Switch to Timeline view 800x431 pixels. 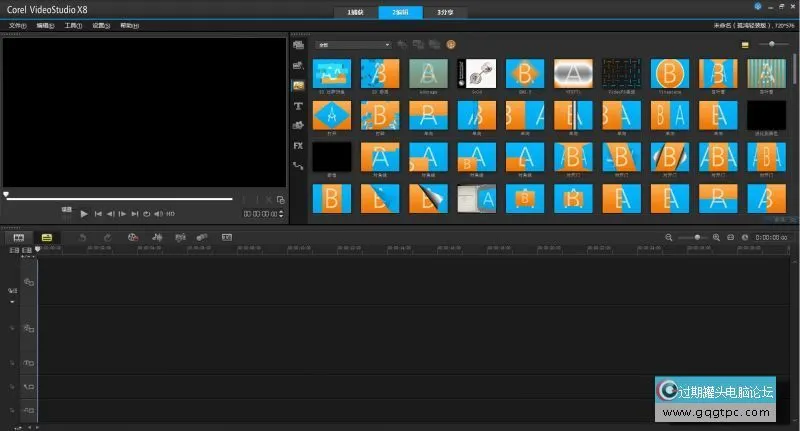pyautogui.click(x=46, y=237)
